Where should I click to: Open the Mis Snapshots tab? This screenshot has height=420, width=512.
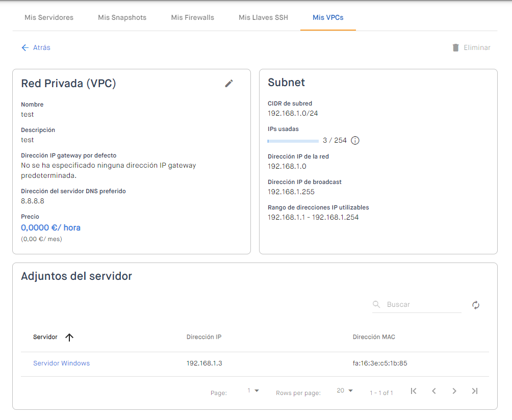tap(122, 17)
